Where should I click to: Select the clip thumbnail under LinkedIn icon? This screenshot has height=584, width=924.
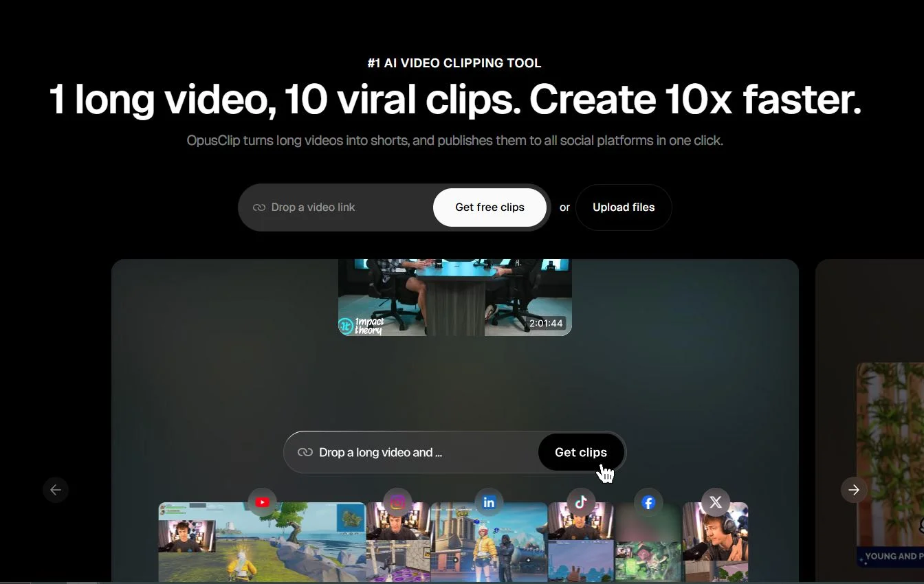[489, 543]
